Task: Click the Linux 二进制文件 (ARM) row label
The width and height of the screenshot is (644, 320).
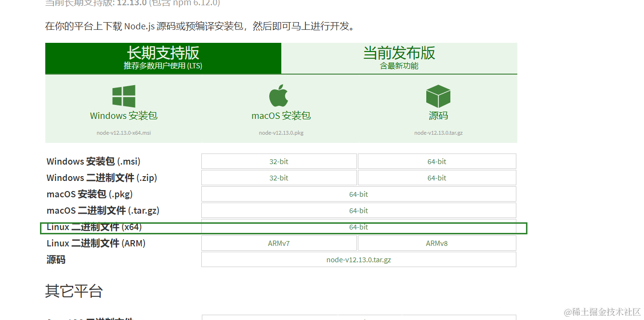Action: [96, 243]
